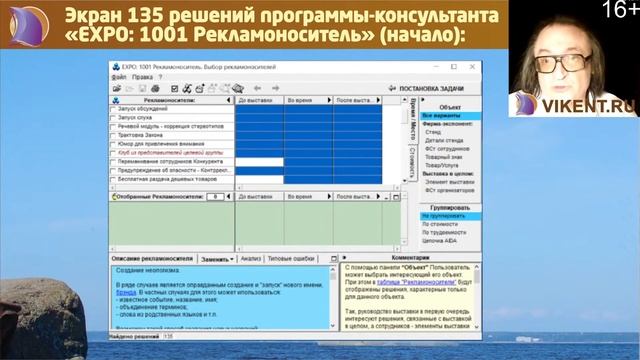
Task: Click the vertical scrollbar of the description text
Action: click(x=333, y=298)
